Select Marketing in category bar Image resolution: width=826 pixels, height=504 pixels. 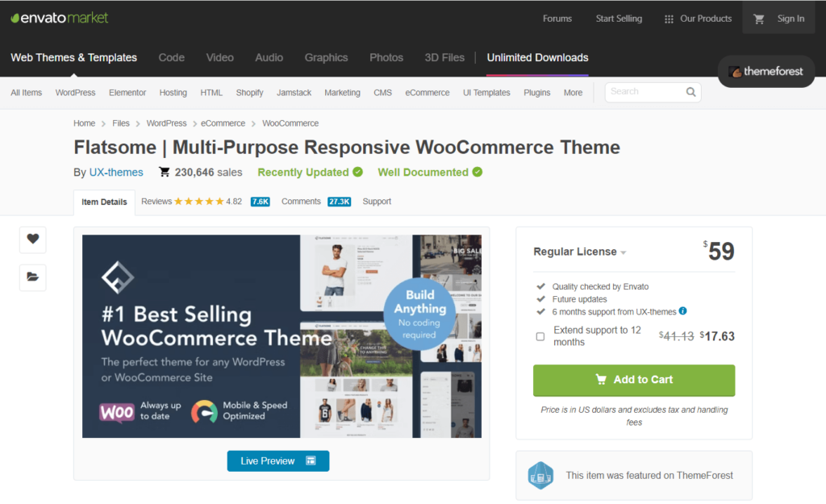point(342,93)
